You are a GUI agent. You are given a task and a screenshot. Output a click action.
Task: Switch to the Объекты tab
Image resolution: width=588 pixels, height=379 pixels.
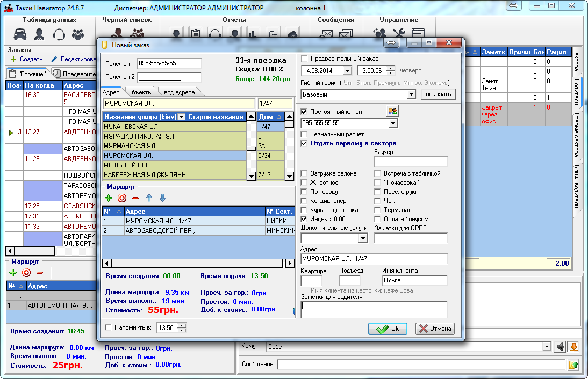click(x=139, y=92)
